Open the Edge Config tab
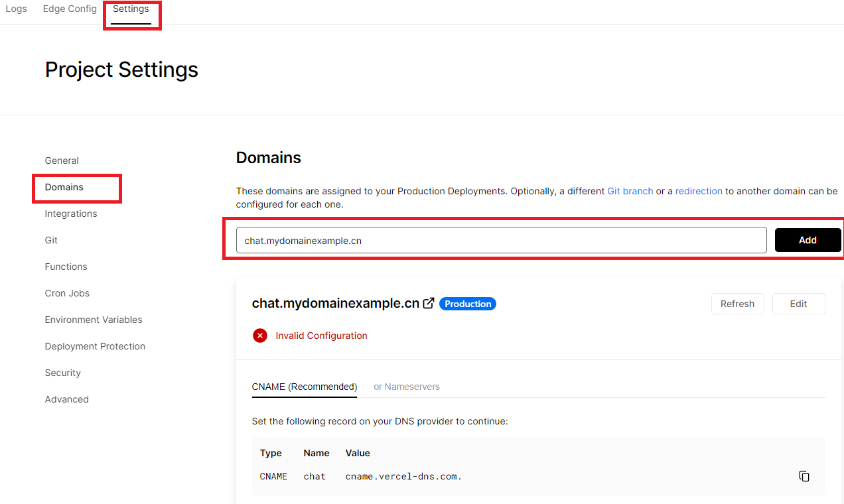 click(x=70, y=9)
